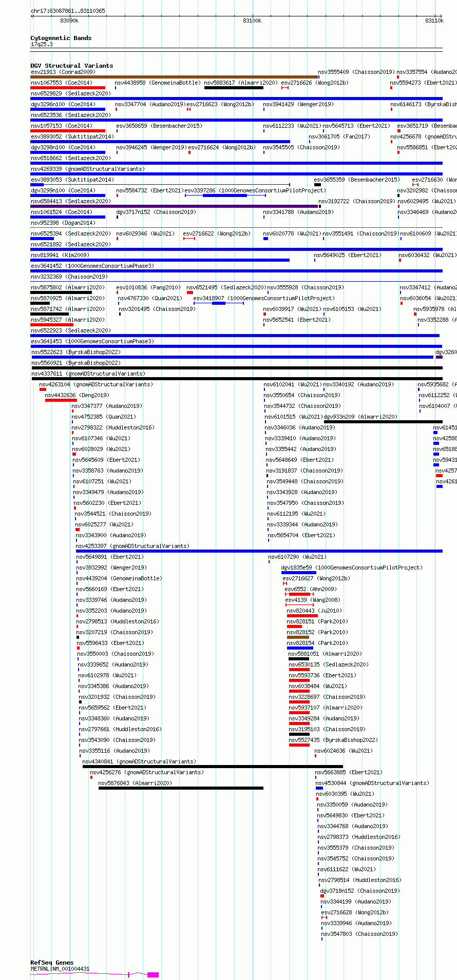This screenshot has height=980, width=457.
Task: Click nsv4530844 (gnomADStructuralVariants) label
Action: [x=372, y=783]
